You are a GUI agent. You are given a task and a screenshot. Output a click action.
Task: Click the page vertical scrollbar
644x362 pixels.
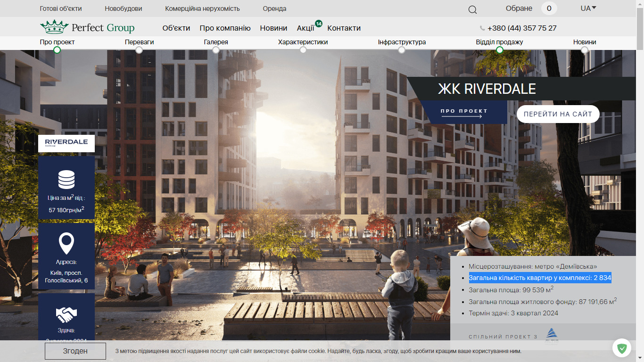[640, 181]
